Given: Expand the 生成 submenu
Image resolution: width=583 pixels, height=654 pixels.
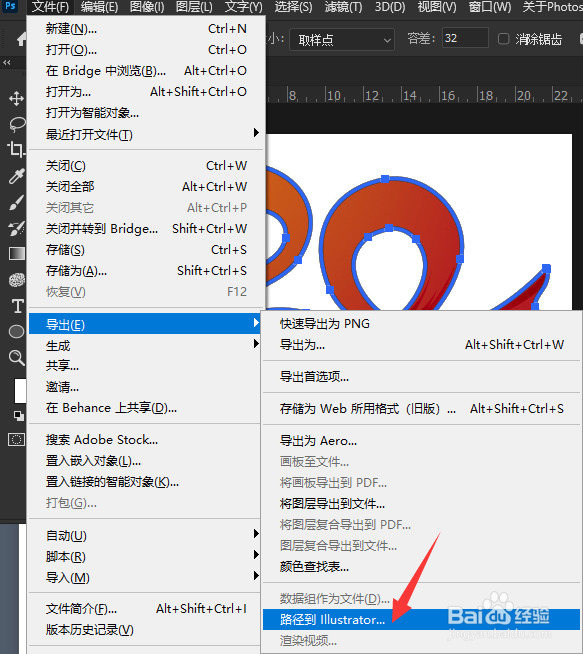Looking at the screenshot, I should 146,345.
